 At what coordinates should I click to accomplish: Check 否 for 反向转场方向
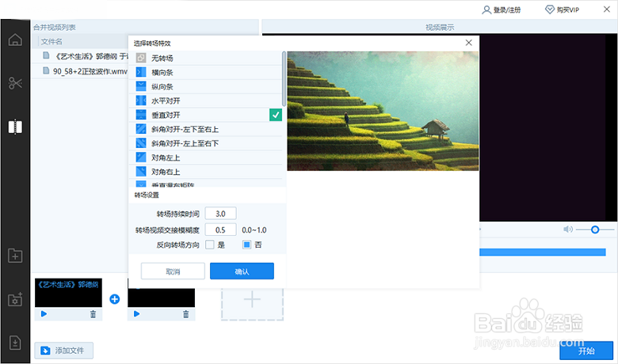click(x=246, y=245)
